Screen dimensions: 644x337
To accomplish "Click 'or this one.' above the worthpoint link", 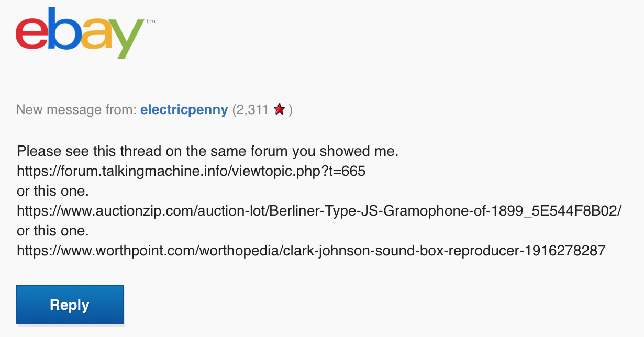I will point(53,231).
